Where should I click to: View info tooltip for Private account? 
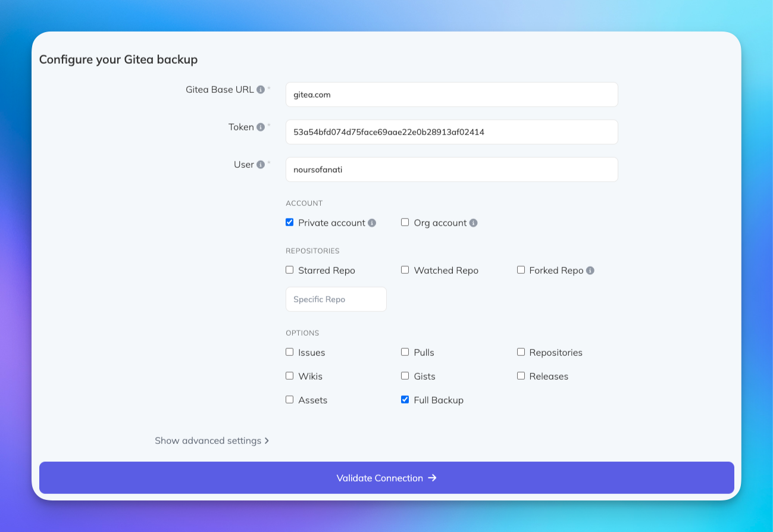[372, 223]
